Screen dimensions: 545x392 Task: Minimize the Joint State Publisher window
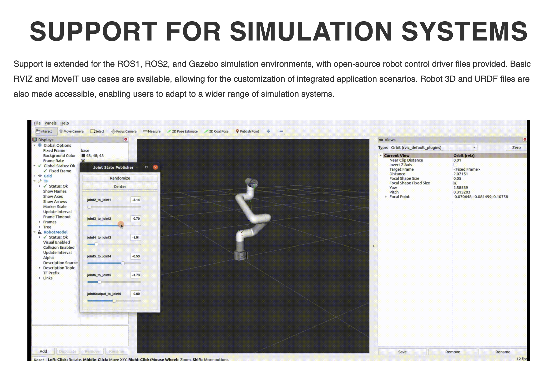(137, 167)
